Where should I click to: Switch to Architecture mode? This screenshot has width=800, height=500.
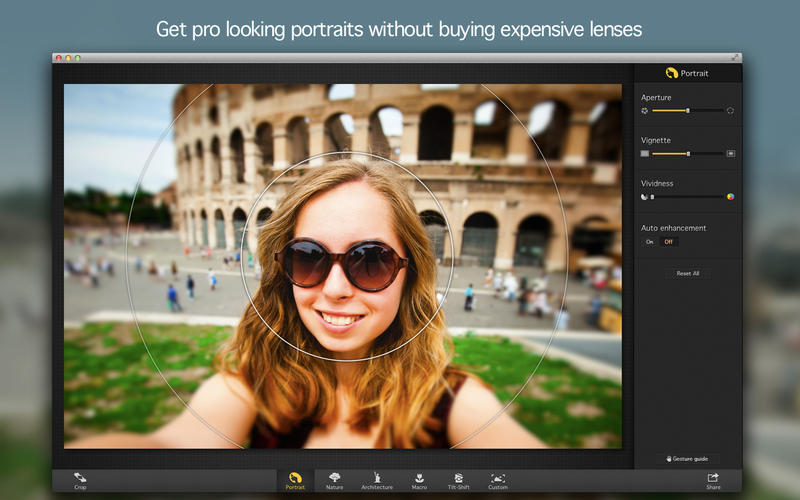[x=377, y=480]
